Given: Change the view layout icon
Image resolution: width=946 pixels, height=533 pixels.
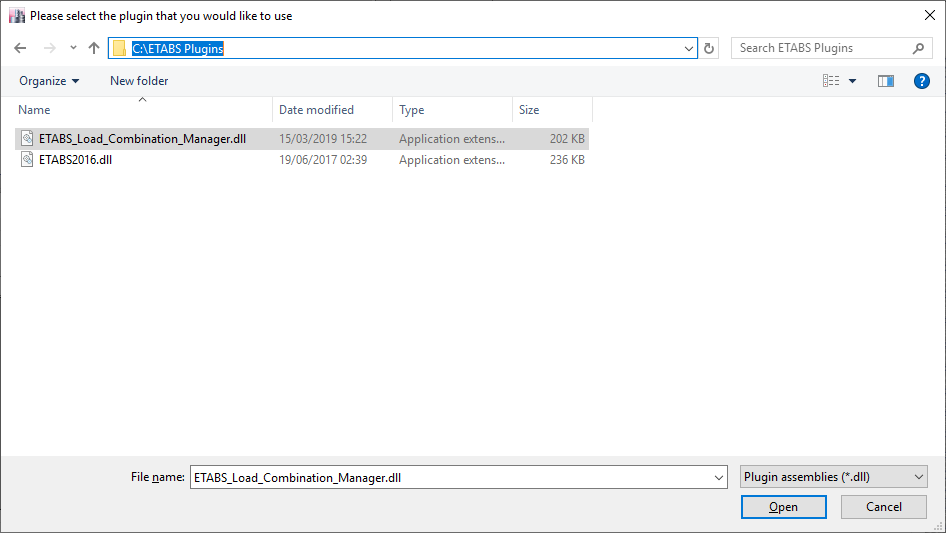Looking at the screenshot, I should click(x=831, y=81).
